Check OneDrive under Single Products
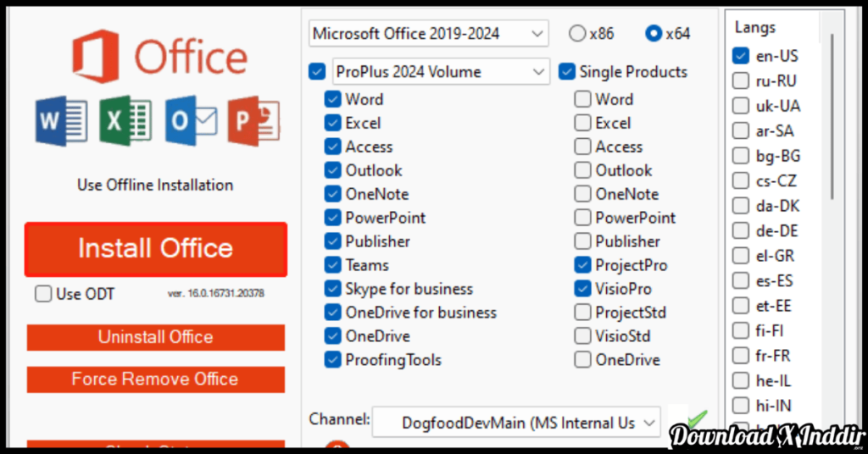This screenshot has height=454, width=868. [582, 360]
